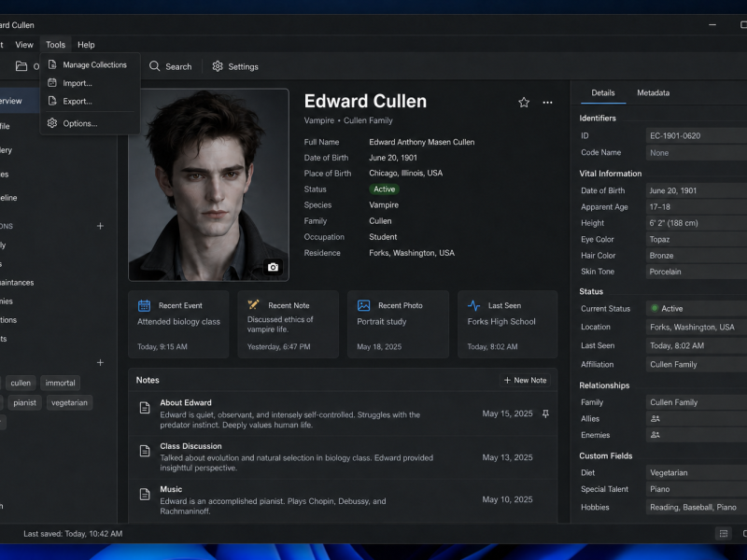Select the immortal tag chip
Viewport: 747px width, 560px height.
coord(60,383)
